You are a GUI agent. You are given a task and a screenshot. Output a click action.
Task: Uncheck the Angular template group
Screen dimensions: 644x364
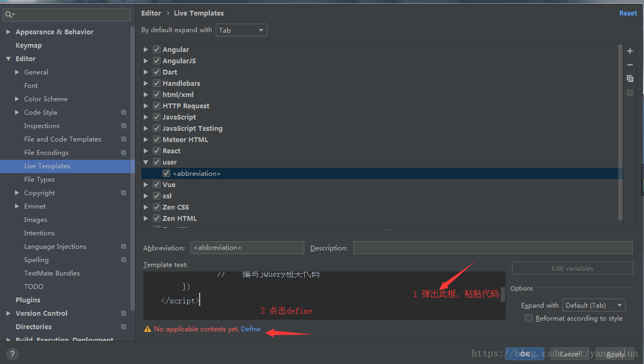coord(157,49)
